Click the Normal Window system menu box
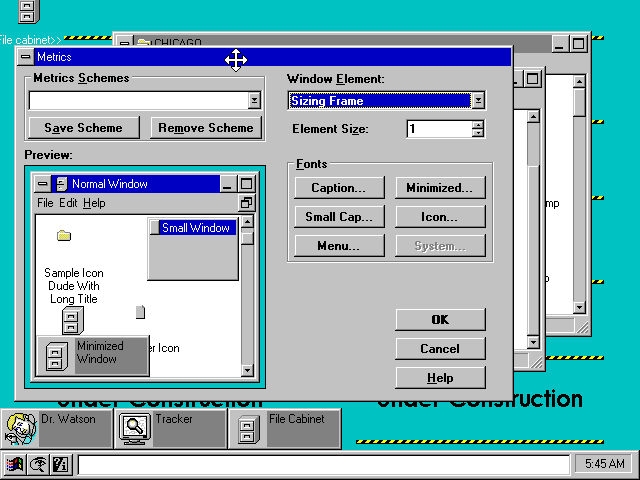 coord(42,184)
